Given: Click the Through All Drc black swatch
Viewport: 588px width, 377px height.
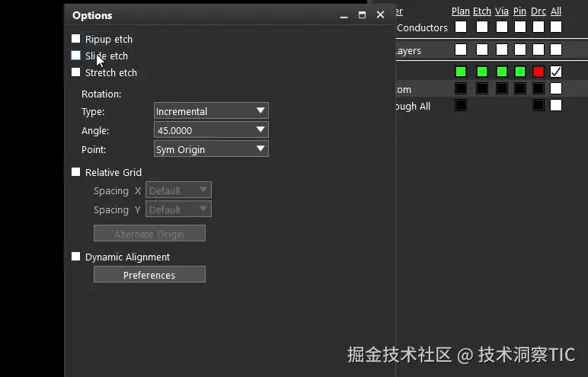Looking at the screenshot, I should [538, 105].
